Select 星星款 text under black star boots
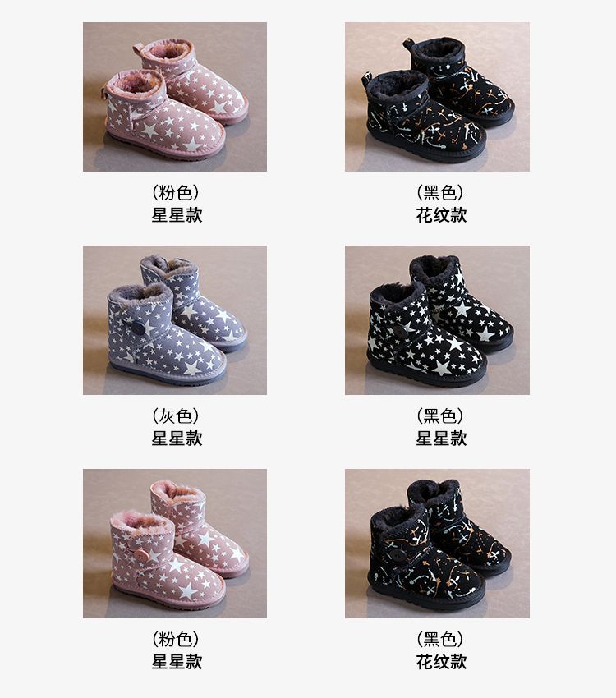 (x=441, y=439)
